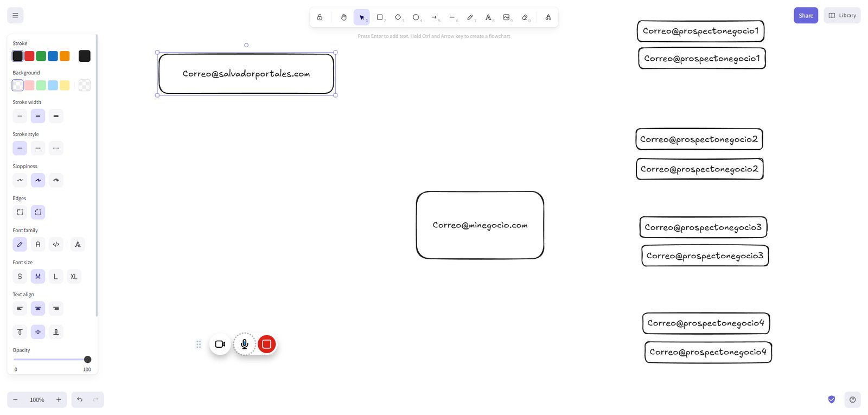Set font size to XL
The image size is (868, 415).
74,277
